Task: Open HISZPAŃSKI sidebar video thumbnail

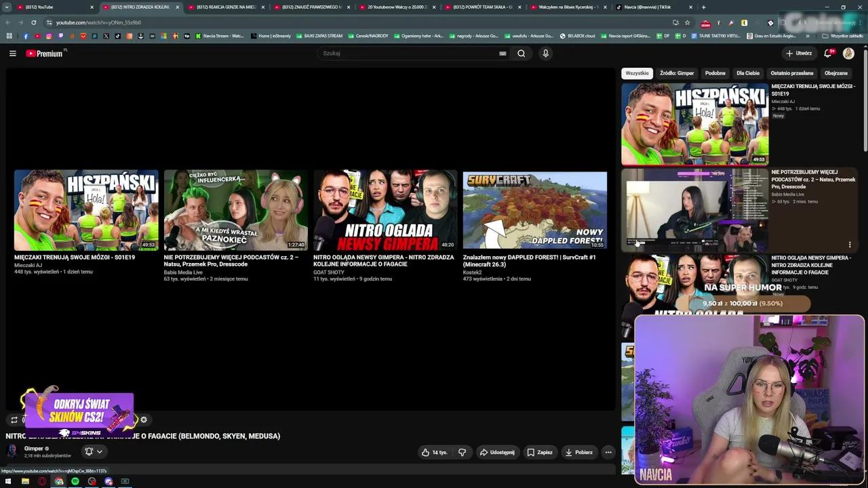Action: [x=695, y=124]
